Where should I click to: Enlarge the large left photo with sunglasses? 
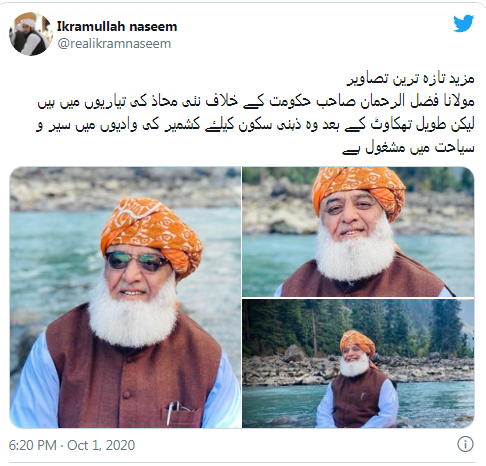coord(125,297)
